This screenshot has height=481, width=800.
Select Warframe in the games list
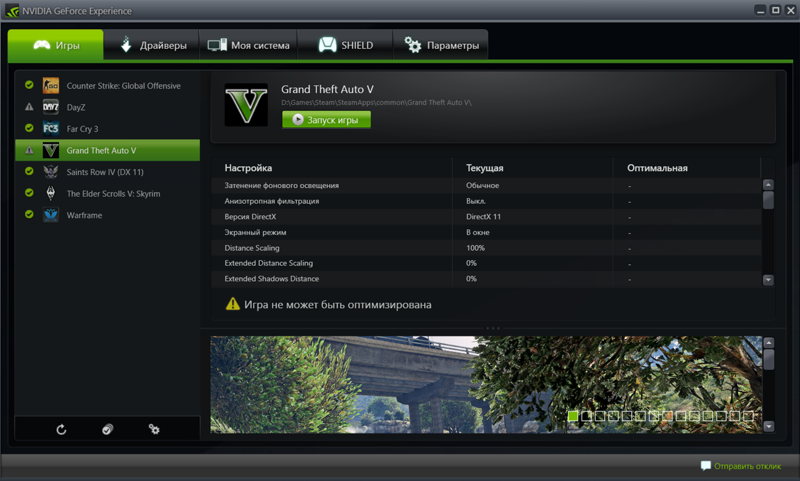[x=107, y=215]
